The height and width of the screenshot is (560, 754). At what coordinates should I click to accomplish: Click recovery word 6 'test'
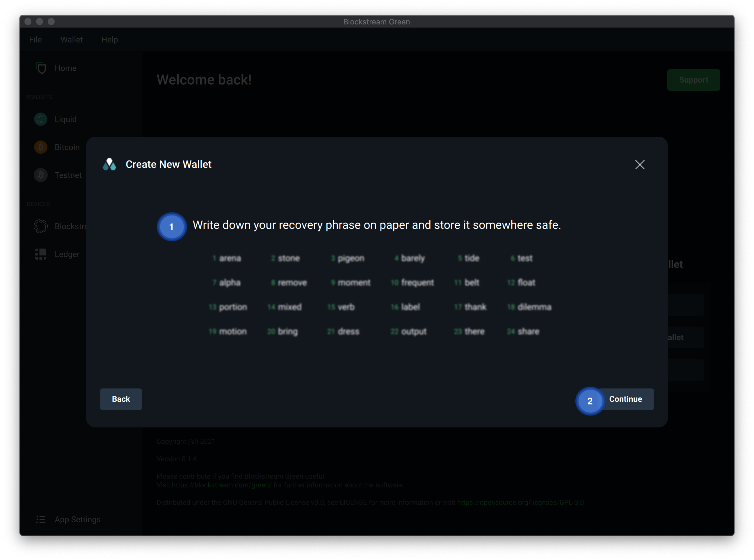tap(525, 258)
